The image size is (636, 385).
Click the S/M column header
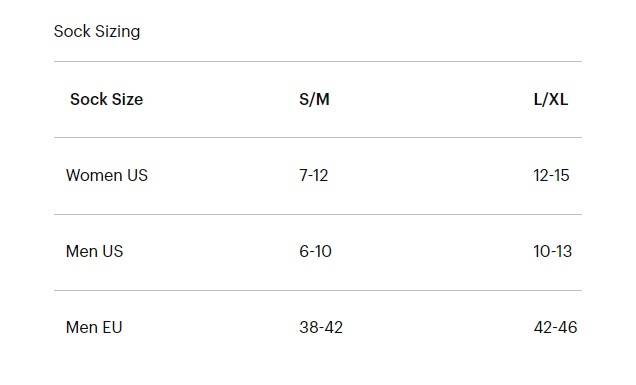coord(314,99)
